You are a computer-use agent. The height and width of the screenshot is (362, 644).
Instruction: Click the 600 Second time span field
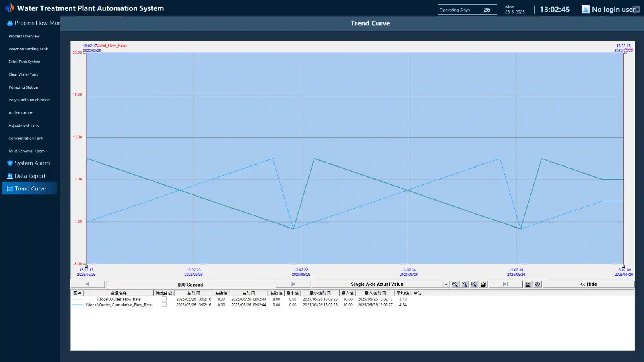click(x=190, y=285)
